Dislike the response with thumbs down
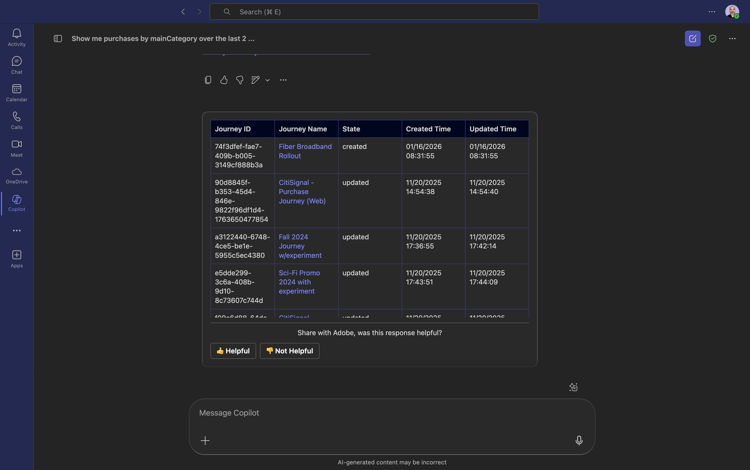 point(240,80)
